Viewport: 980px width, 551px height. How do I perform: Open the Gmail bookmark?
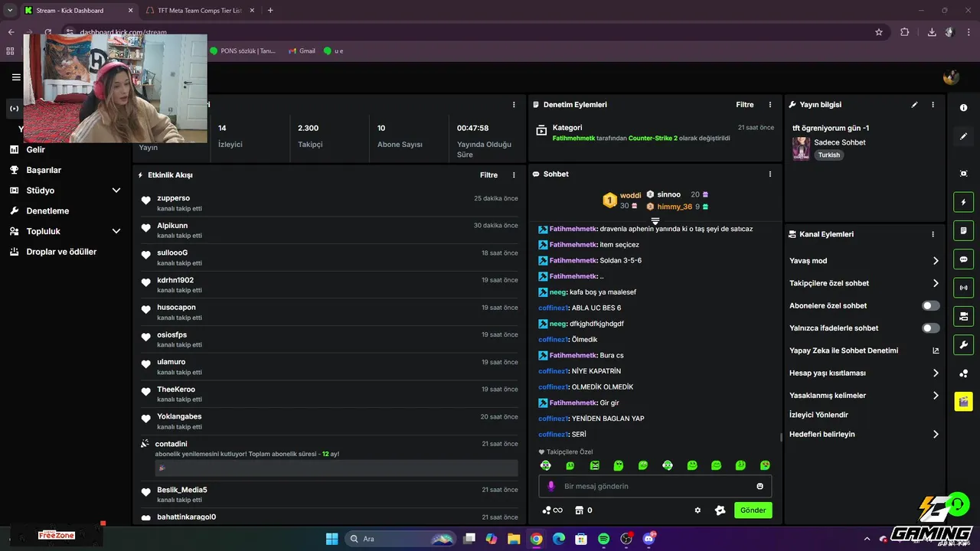tap(302, 51)
